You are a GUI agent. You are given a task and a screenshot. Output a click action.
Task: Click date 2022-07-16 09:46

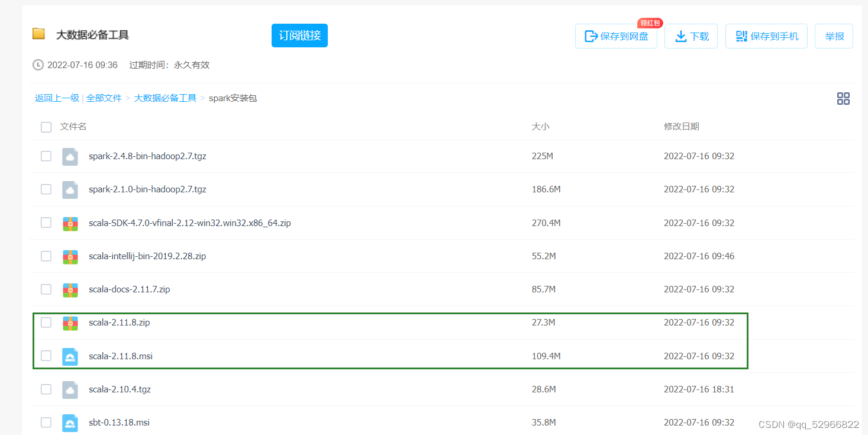[699, 256]
